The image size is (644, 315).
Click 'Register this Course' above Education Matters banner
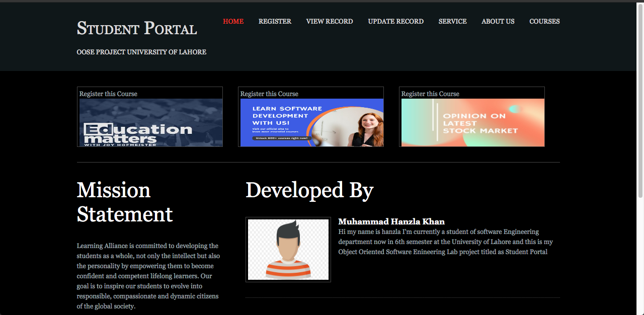click(108, 94)
